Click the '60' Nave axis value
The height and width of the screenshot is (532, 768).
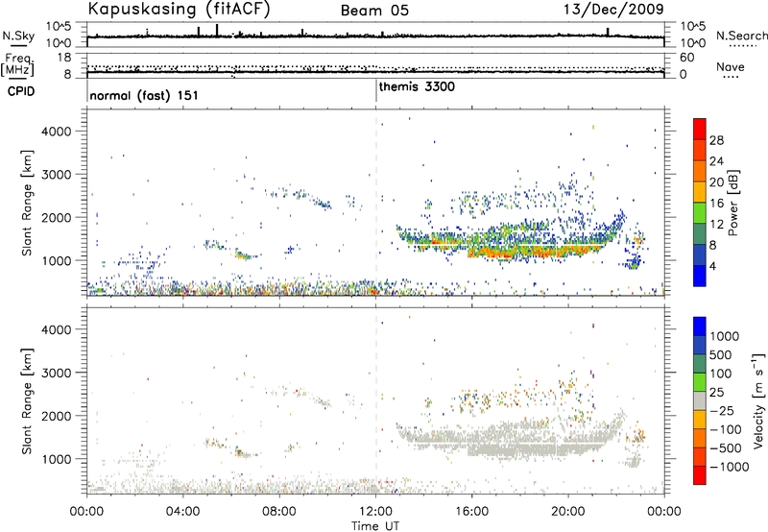click(686, 58)
